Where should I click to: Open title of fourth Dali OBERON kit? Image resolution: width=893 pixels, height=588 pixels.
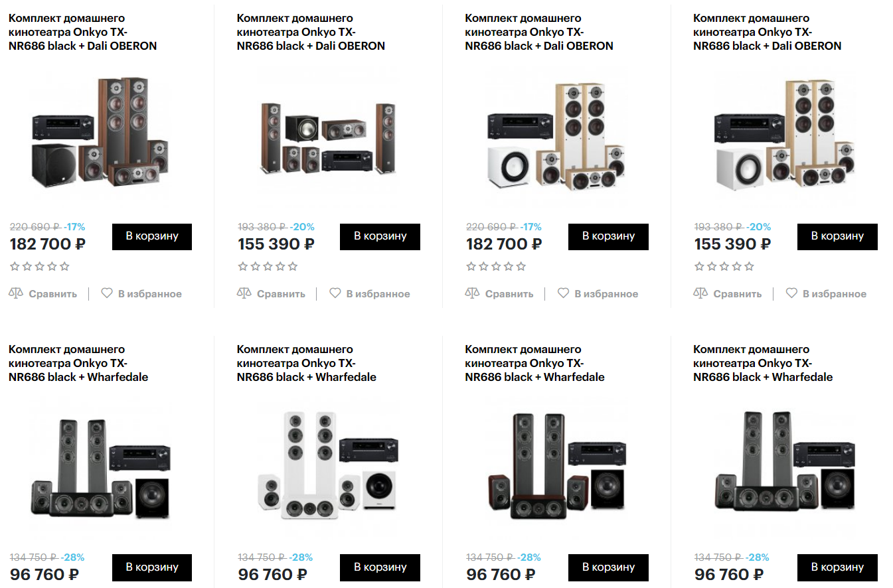(767, 32)
